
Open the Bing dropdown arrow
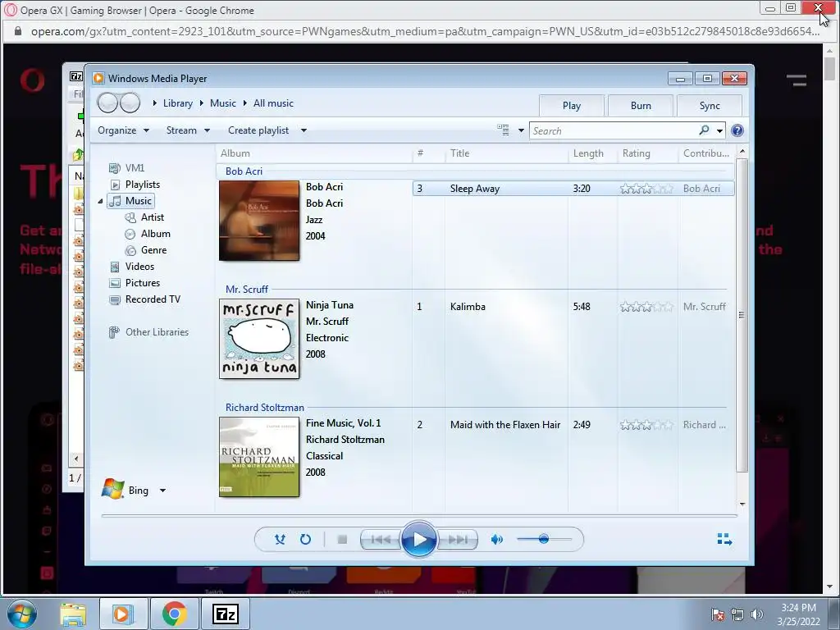[163, 491]
